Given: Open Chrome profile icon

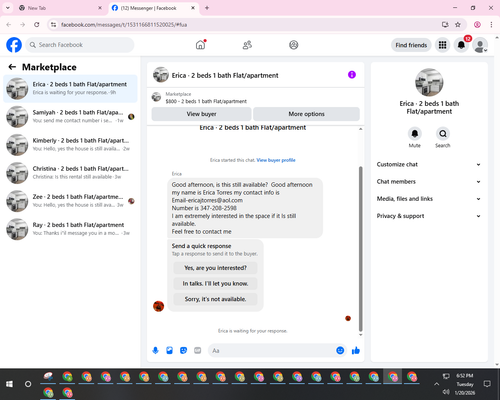Looking at the screenshot, I should pyautogui.click(x=477, y=25).
